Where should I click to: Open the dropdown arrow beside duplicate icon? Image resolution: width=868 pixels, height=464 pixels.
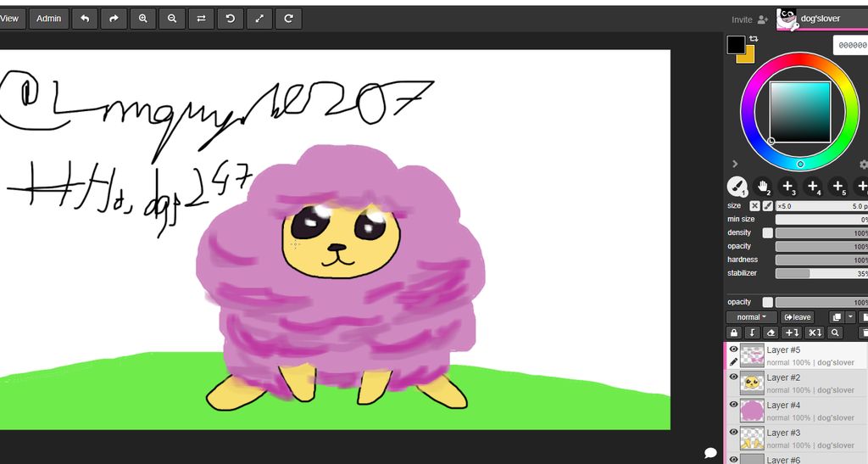(850, 317)
